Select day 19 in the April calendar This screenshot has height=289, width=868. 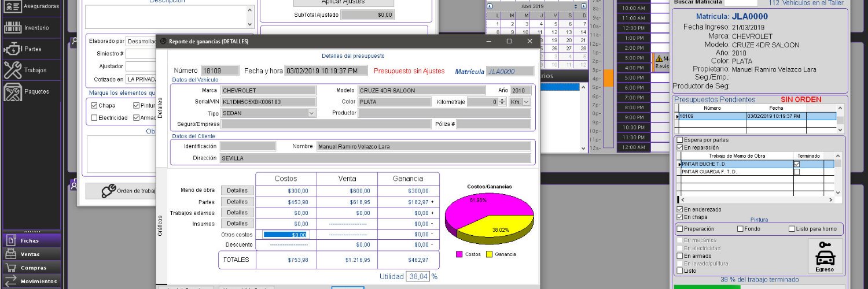554,40
